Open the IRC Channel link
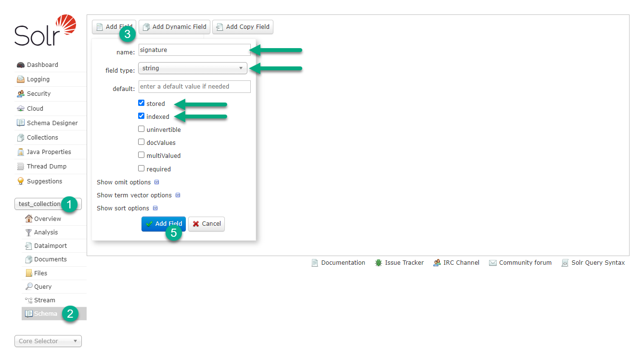This screenshot has width=644, height=361. point(462,263)
